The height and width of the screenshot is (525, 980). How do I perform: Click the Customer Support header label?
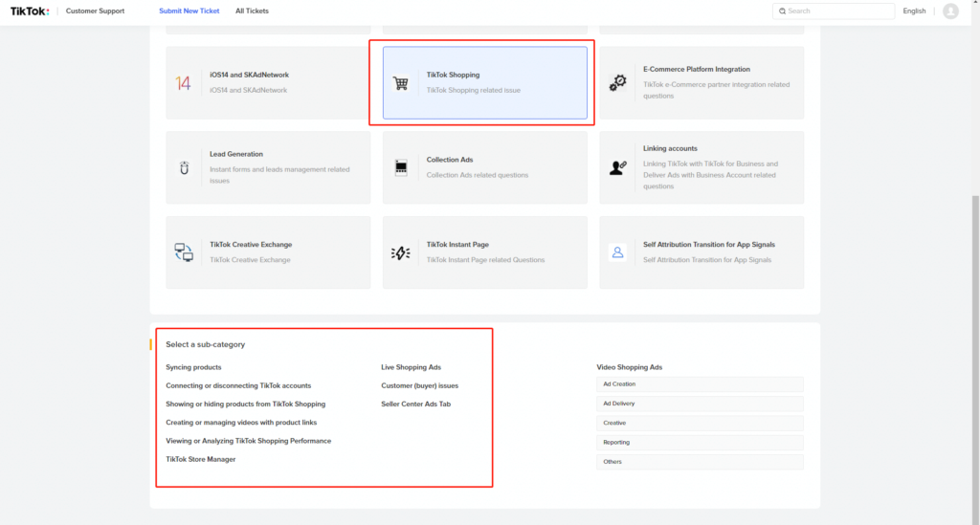pos(95,11)
